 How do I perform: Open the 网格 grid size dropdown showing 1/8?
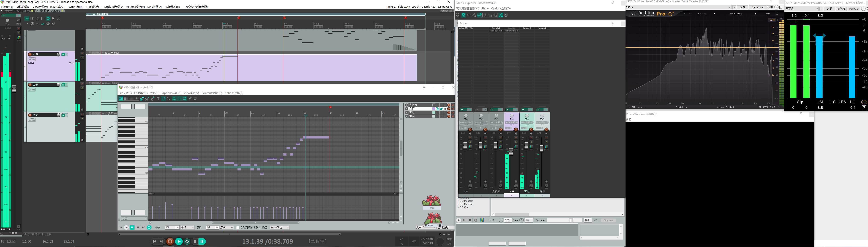click(172, 227)
